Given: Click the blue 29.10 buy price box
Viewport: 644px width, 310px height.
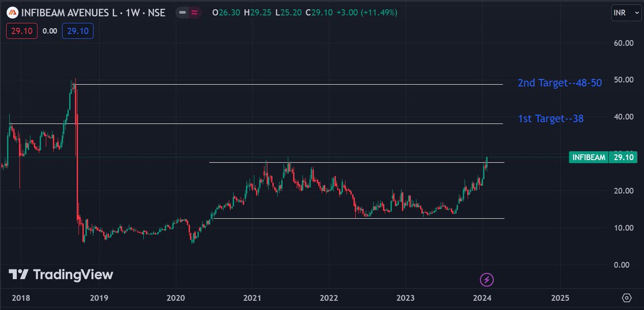Looking at the screenshot, I should click(x=78, y=31).
